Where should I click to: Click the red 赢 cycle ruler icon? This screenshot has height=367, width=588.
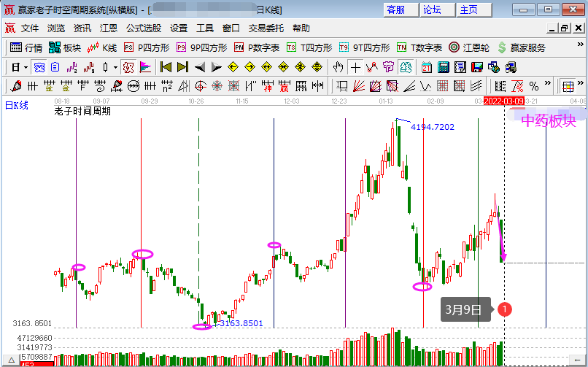pos(285,86)
